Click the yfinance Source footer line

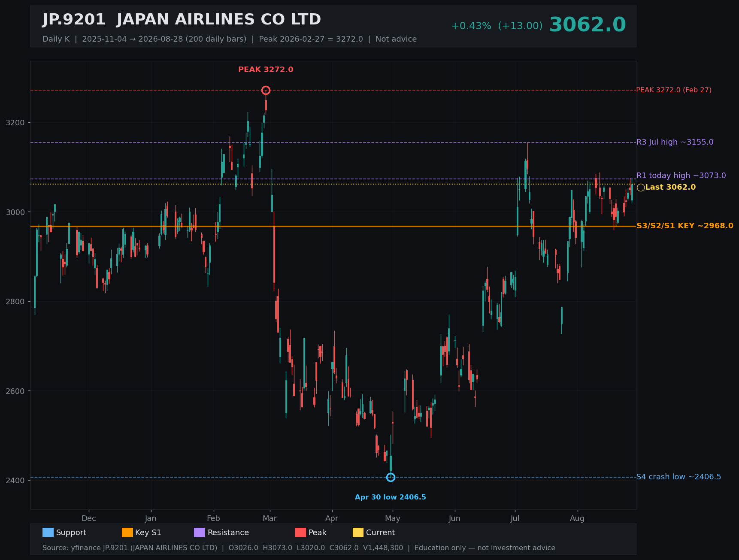click(299, 548)
